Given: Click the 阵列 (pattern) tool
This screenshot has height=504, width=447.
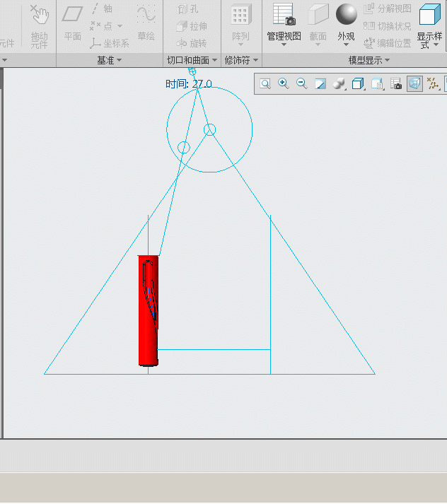Looking at the screenshot, I should click(240, 23).
